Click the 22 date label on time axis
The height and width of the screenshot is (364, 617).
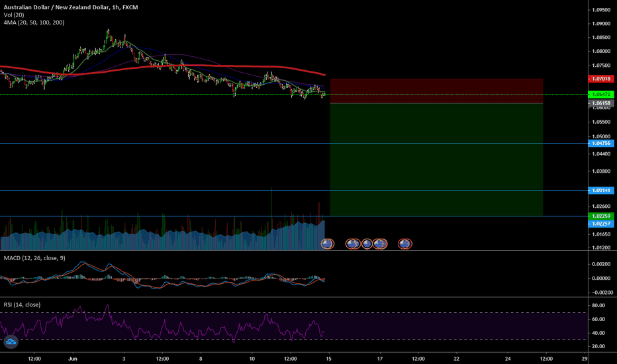456,359
